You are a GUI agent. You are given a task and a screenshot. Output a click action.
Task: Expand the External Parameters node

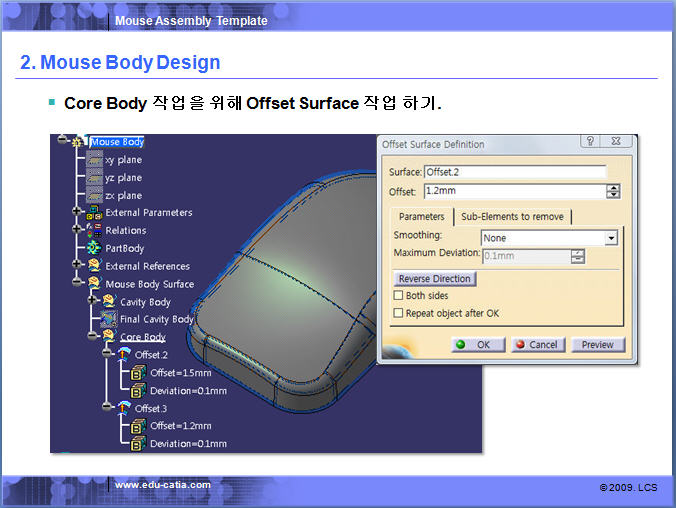click(77, 212)
